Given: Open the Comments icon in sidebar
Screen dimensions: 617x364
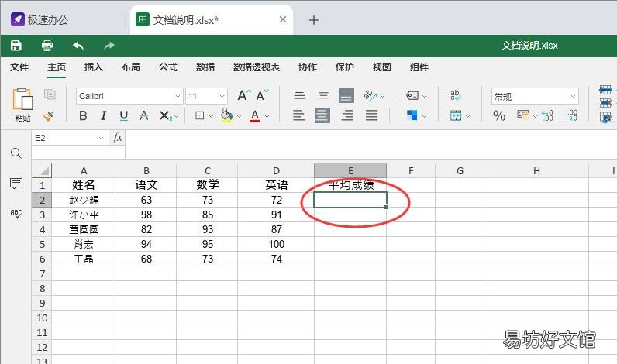Looking at the screenshot, I should 16,184.
